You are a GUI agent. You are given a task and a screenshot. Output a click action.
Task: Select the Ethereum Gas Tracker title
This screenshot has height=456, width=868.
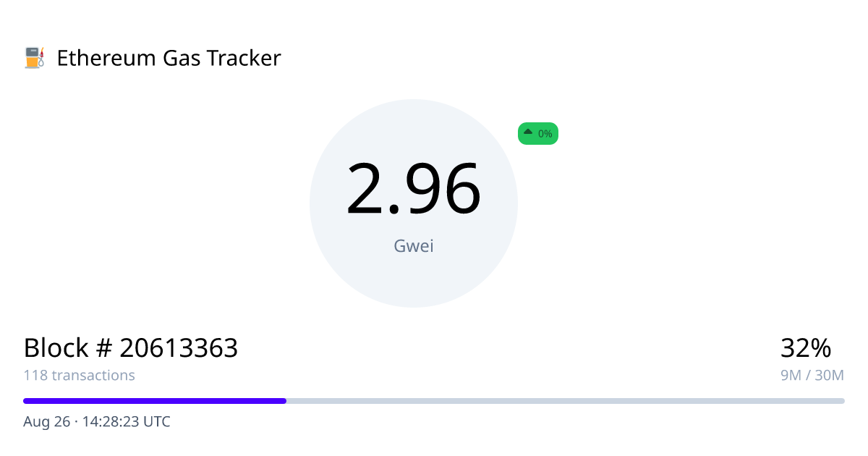(169, 58)
